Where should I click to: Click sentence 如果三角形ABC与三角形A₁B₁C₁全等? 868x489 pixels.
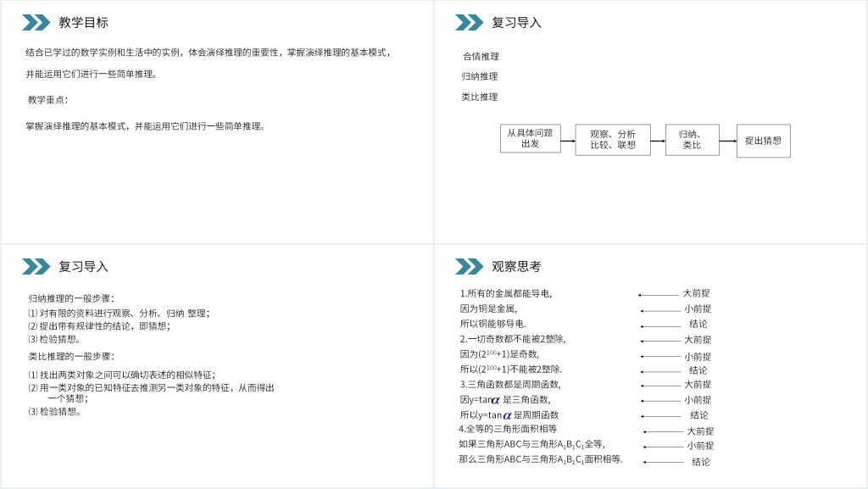[x=532, y=444]
